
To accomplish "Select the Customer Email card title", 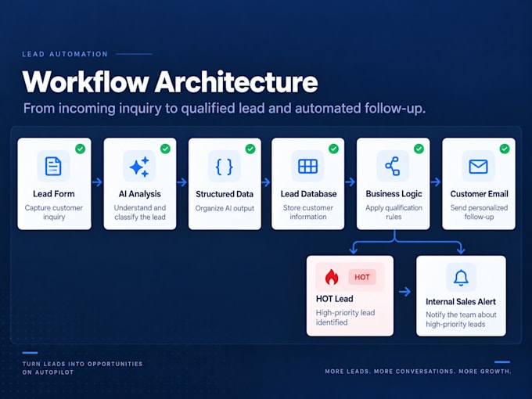I will tap(479, 194).
